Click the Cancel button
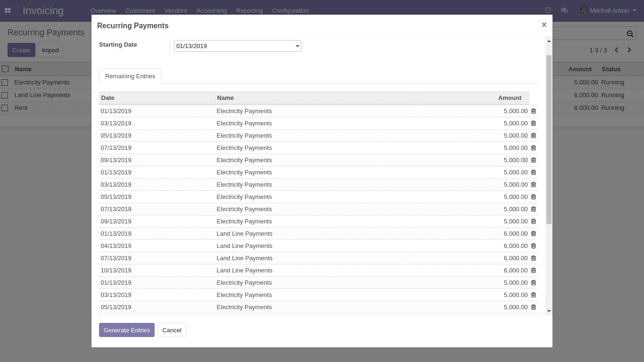644x362 pixels. click(x=172, y=330)
